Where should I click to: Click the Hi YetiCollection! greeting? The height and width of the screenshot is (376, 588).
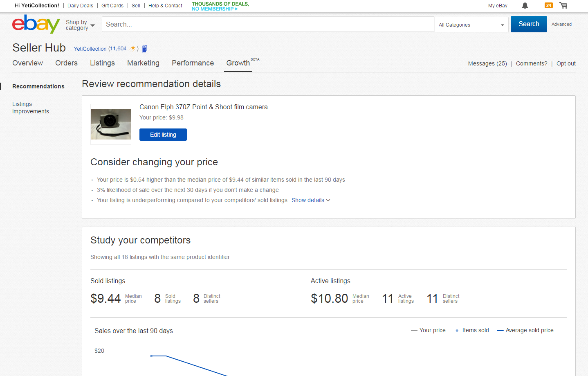[x=37, y=6]
